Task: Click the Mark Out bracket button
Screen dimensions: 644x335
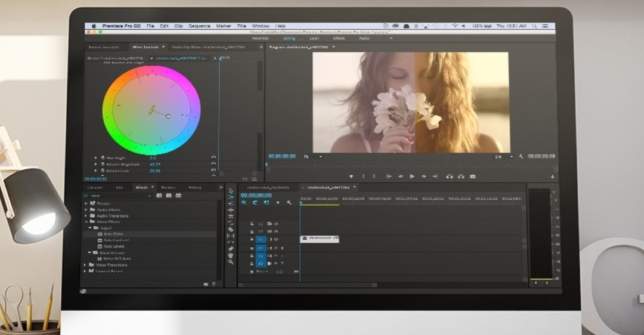Action: pos(374,176)
